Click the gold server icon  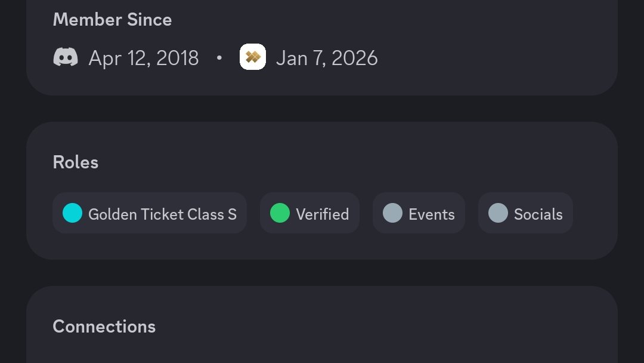coord(252,57)
